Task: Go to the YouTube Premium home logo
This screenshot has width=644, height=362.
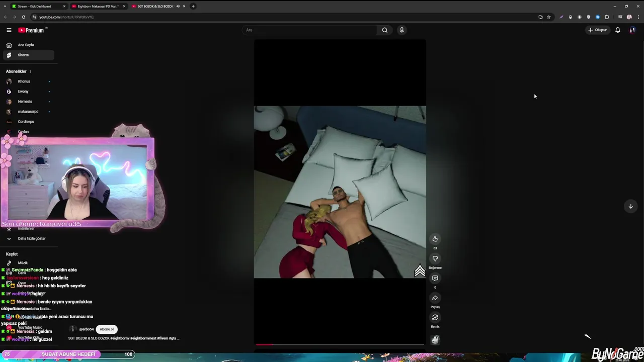Action: (31, 30)
